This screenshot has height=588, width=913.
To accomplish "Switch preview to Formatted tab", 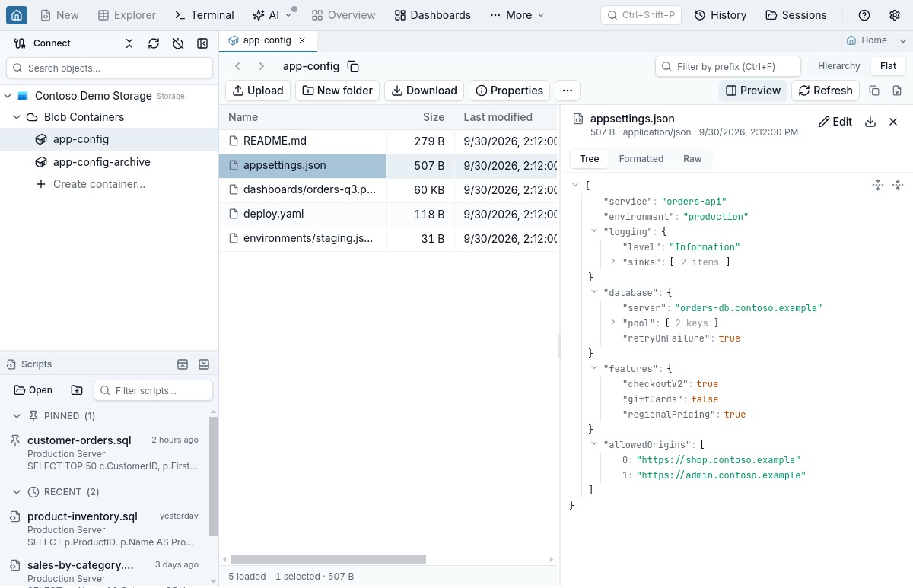I will click(641, 159).
